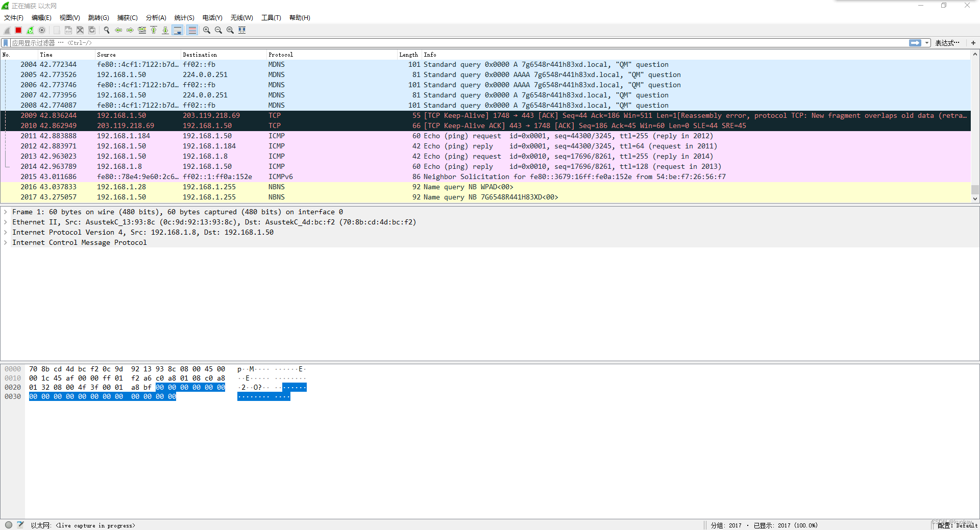Restart the current capture
The height and width of the screenshot is (530, 980).
[x=30, y=30]
